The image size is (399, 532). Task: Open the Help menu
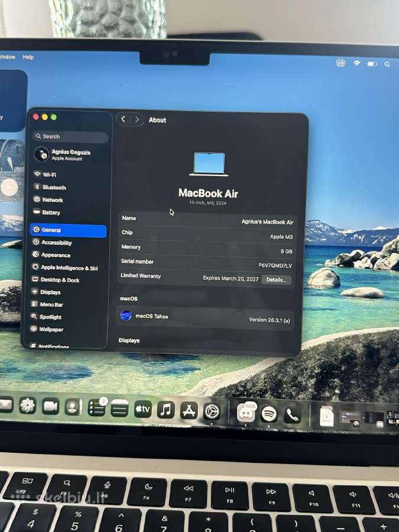(x=28, y=57)
